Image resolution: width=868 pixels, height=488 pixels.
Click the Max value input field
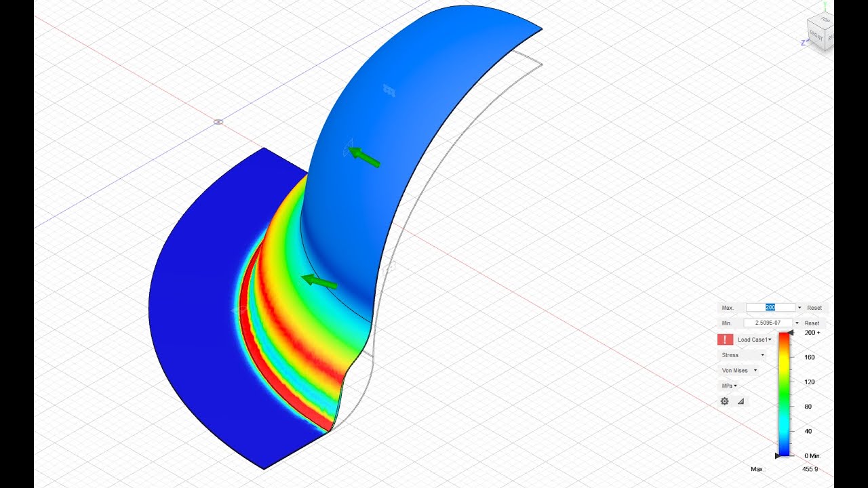point(770,308)
